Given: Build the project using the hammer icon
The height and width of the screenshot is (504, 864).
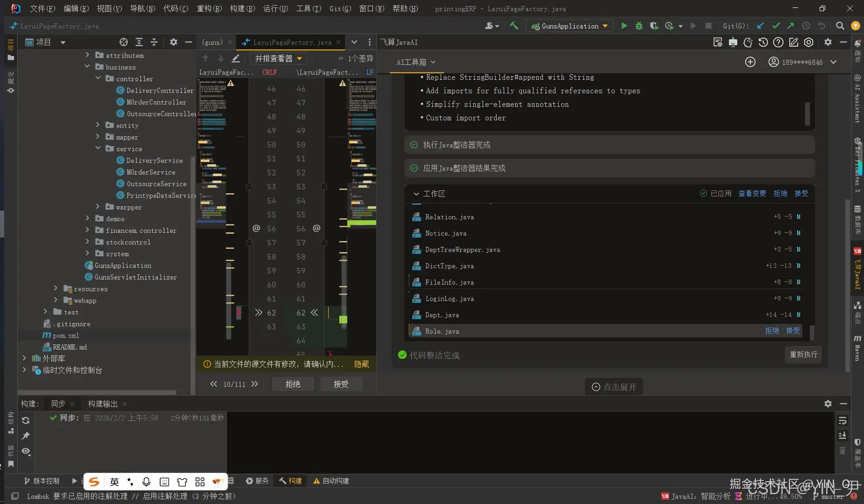Looking at the screenshot, I should coord(514,26).
